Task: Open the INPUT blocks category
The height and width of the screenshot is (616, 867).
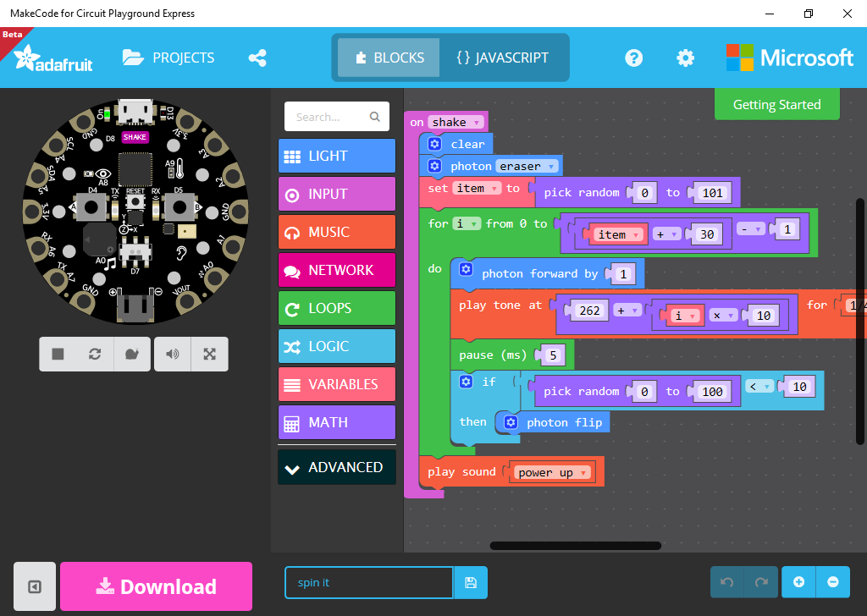Action: coord(337,194)
